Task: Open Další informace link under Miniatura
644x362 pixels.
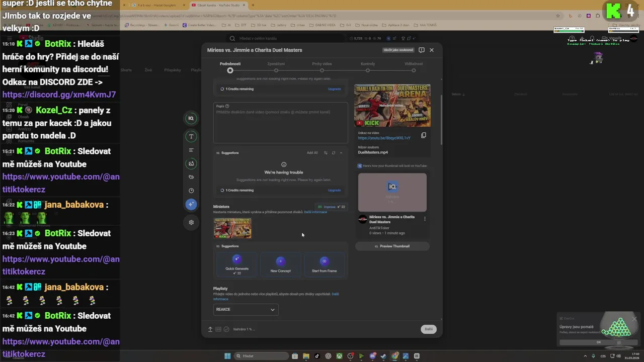Action: coord(315,212)
